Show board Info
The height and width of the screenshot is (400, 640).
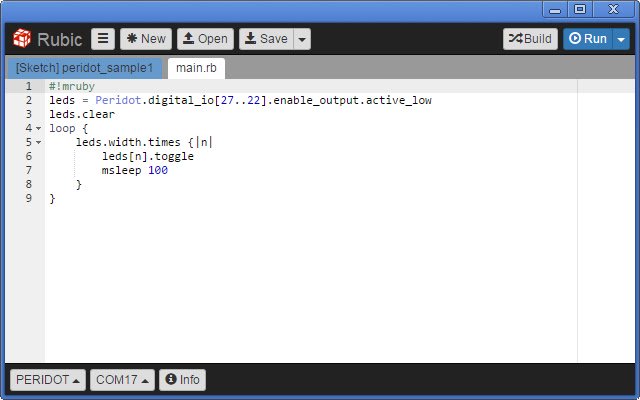point(182,380)
